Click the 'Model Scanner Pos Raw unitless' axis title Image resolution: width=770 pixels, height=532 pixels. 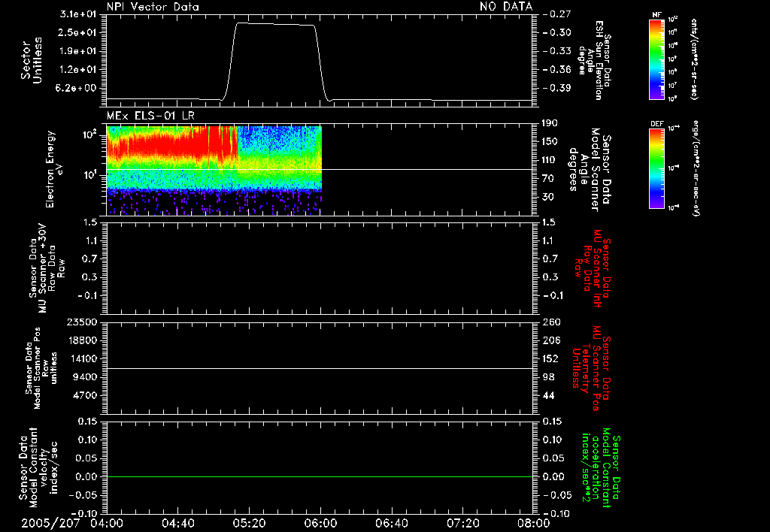pos(41,368)
